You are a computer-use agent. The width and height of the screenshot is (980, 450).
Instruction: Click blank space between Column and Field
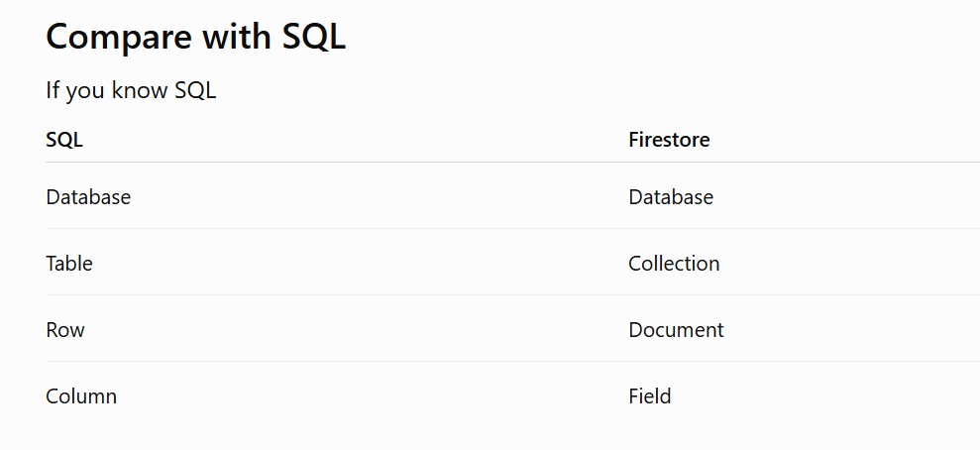coord(373,396)
